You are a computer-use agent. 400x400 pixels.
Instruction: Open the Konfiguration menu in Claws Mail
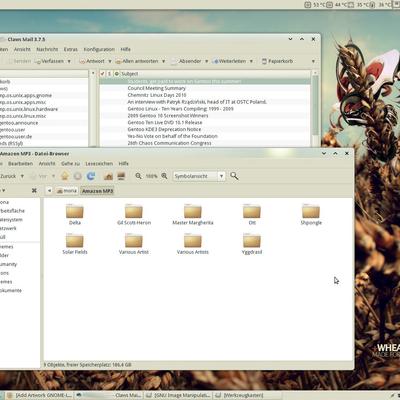[99, 49]
